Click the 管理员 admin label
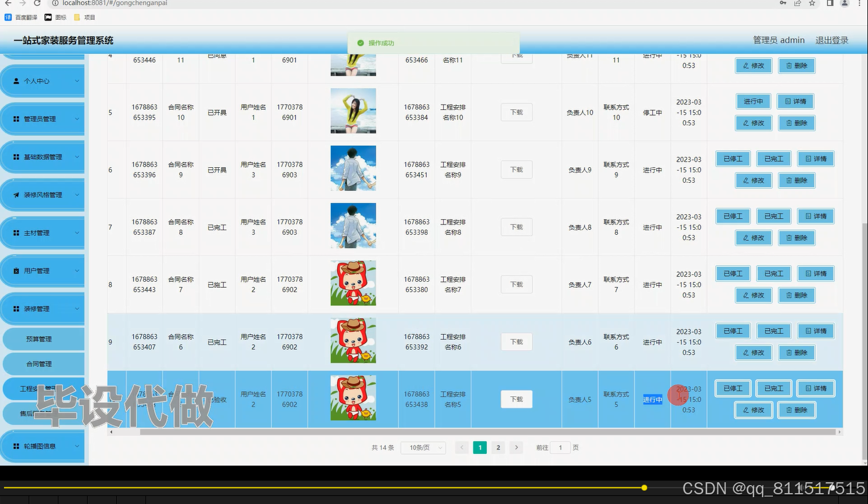 tap(779, 40)
